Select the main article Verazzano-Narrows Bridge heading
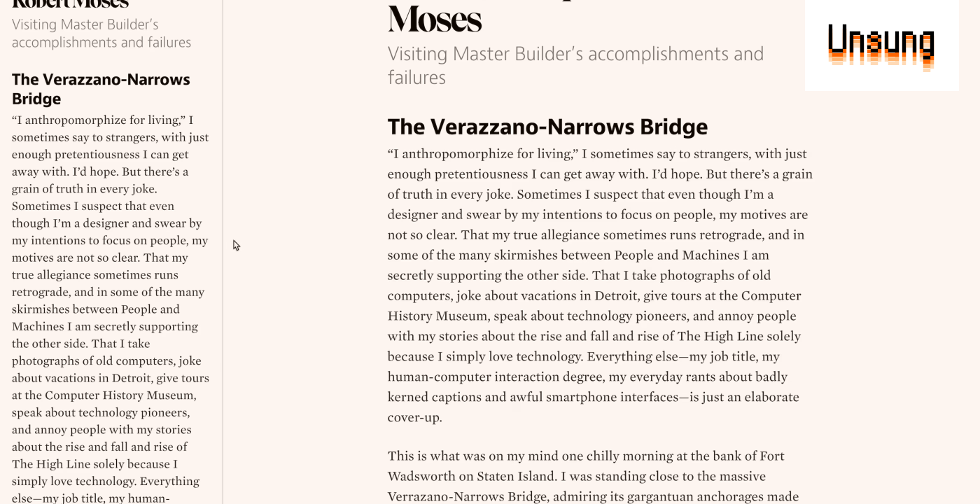The image size is (980, 504). click(547, 127)
